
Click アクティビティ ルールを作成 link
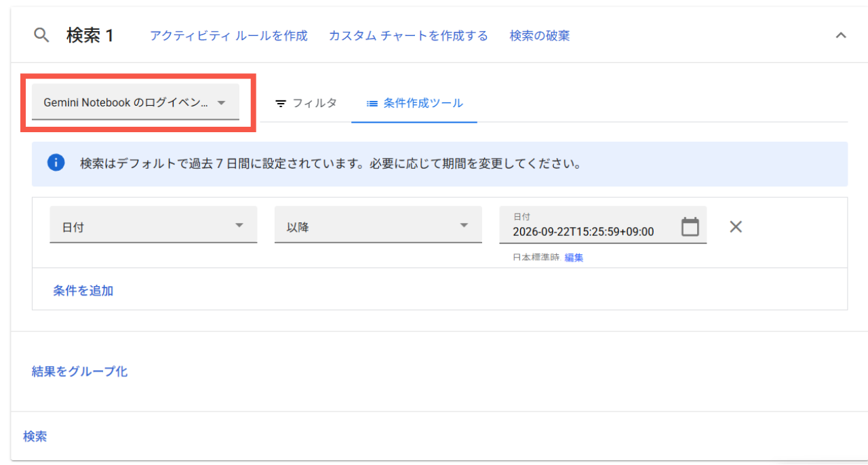coord(229,36)
